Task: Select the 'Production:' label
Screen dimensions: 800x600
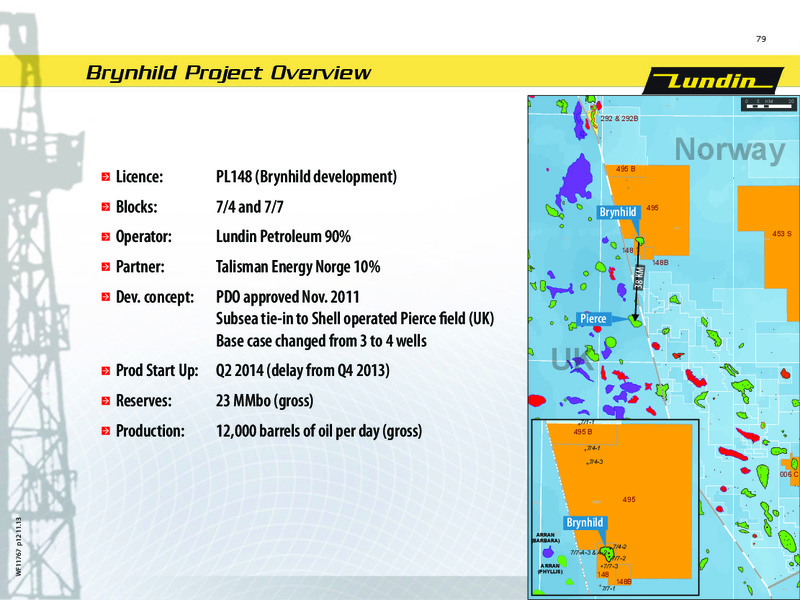Action: [x=150, y=431]
